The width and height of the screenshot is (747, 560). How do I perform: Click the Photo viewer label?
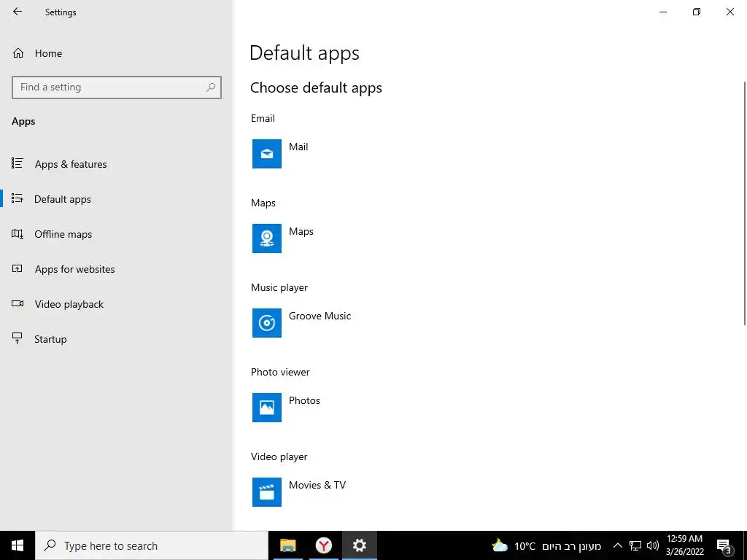280,372
